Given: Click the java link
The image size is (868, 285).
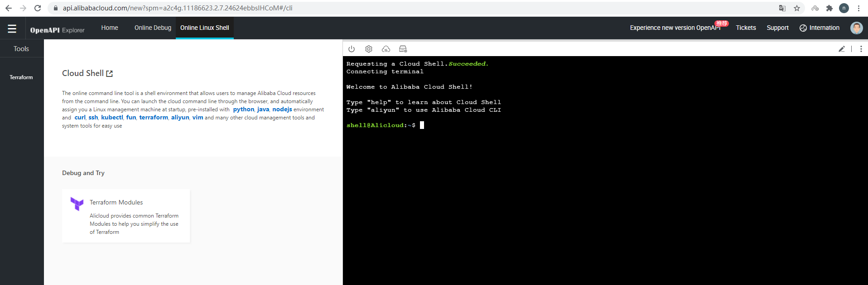Looking at the screenshot, I should [263, 109].
